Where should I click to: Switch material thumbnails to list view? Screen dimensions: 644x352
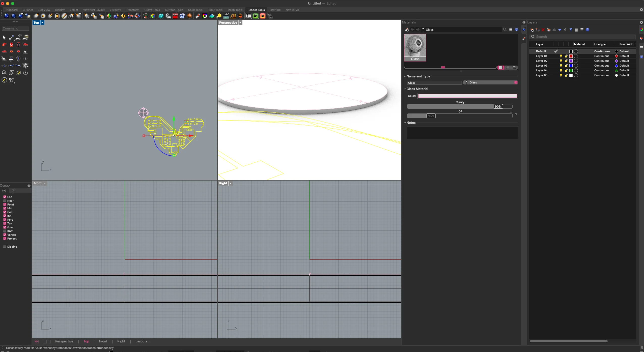click(x=508, y=67)
